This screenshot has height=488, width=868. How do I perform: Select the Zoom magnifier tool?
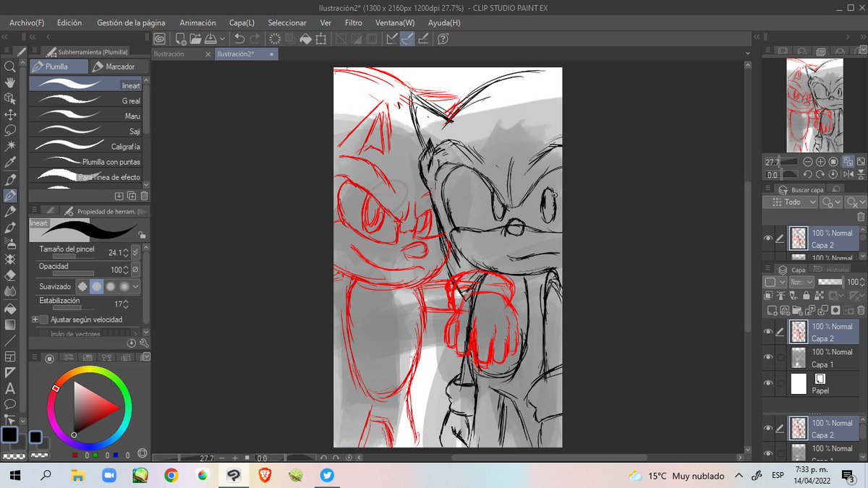[10, 67]
